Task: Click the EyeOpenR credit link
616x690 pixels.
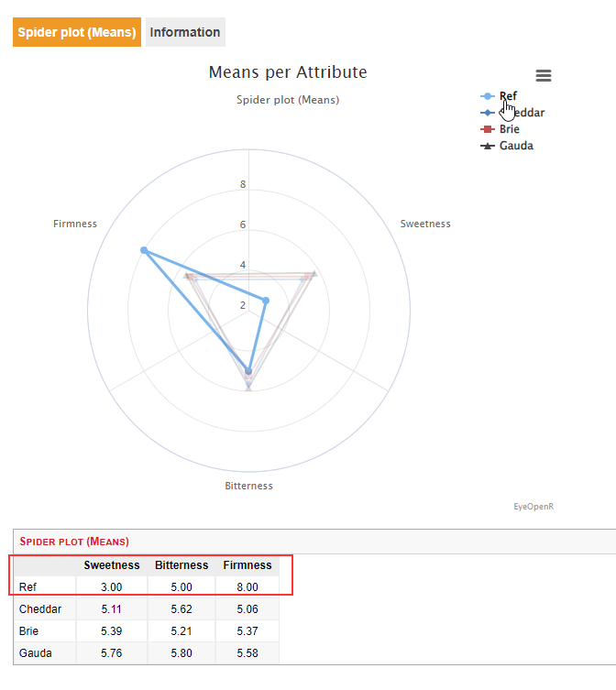Action: 533,505
